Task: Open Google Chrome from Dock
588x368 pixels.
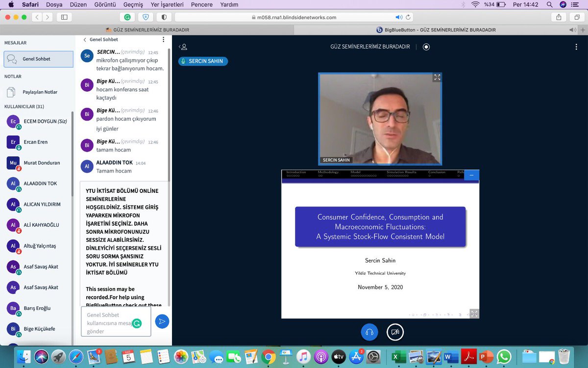Action: [x=268, y=356]
